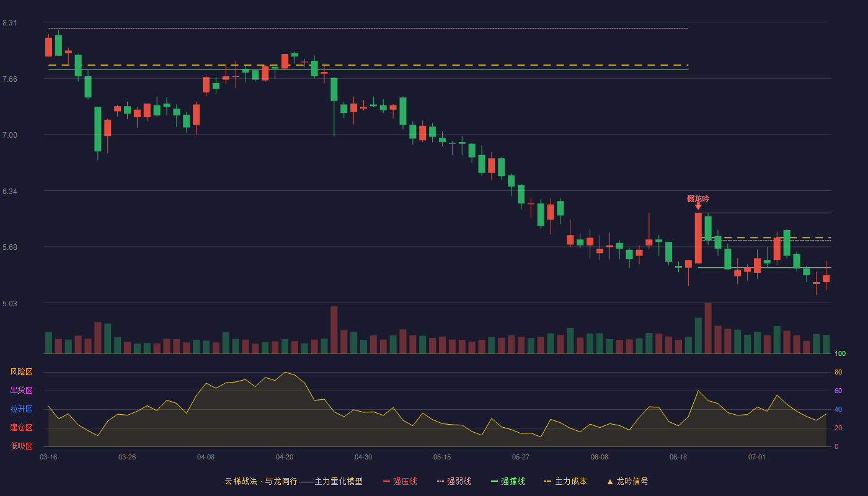This screenshot has height=496, width=868.
Task: Click the 07-01 date axis label
Action: pyautogui.click(x=757, y=457)
